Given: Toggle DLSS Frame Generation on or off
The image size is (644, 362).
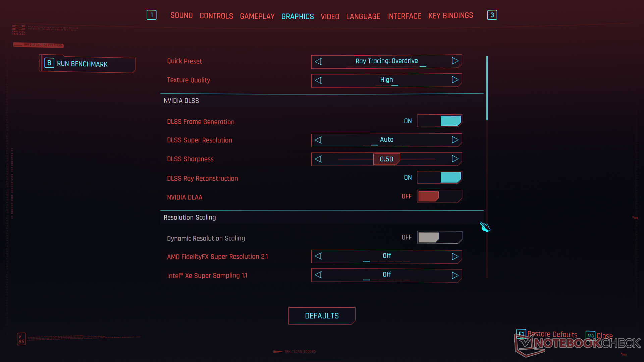Looking at the screenshot, I should click(x=439, y=121).
